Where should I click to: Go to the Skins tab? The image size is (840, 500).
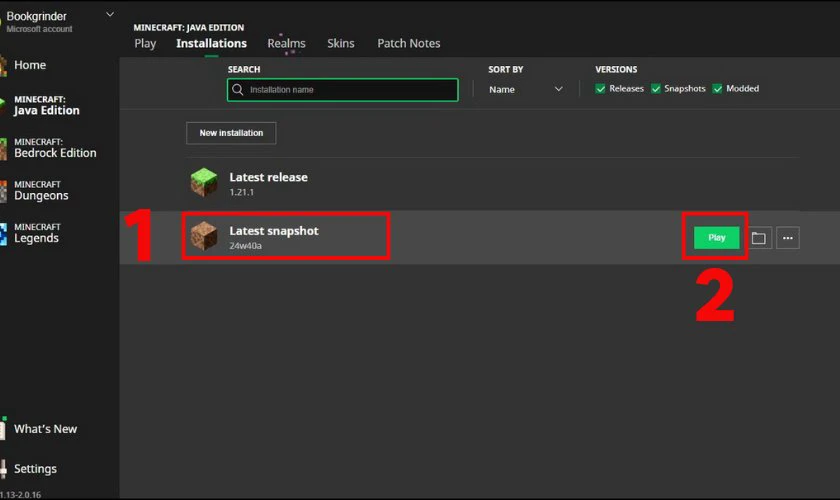point(341,43)
